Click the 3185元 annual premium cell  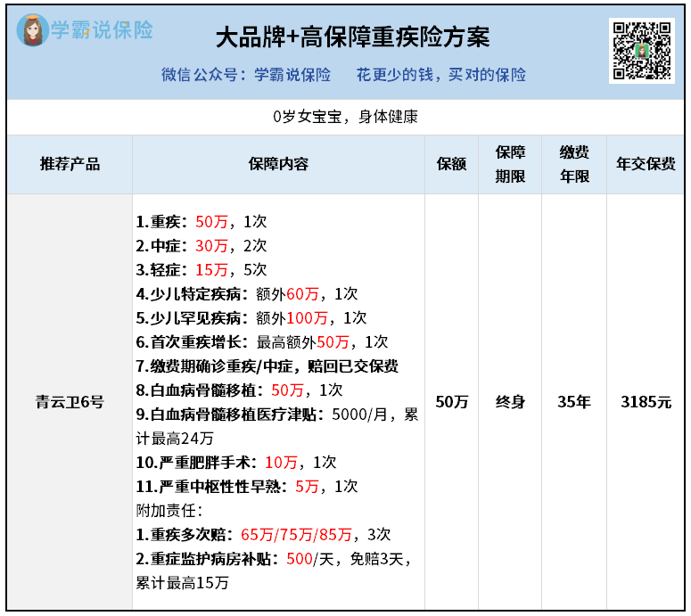pyautogui.click(x=646, y=402)
